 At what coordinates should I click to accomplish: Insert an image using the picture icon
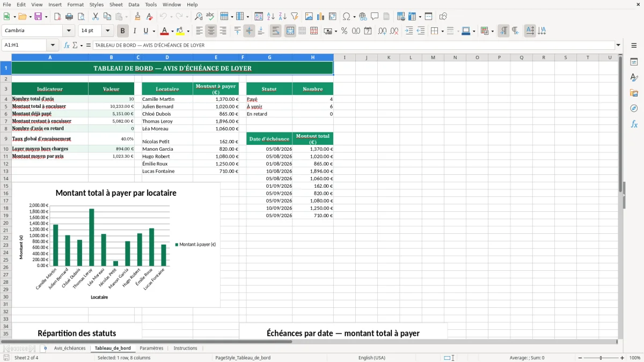click(309, 17)
